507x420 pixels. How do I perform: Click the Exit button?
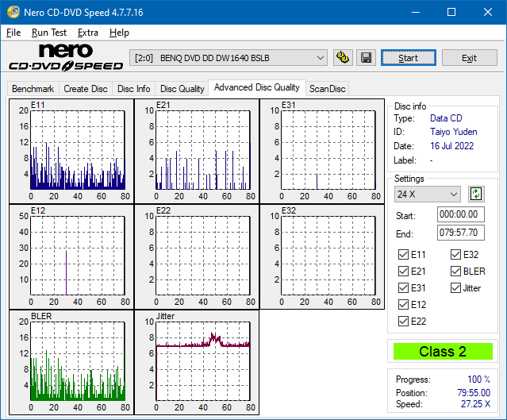[x=469, y=58]
